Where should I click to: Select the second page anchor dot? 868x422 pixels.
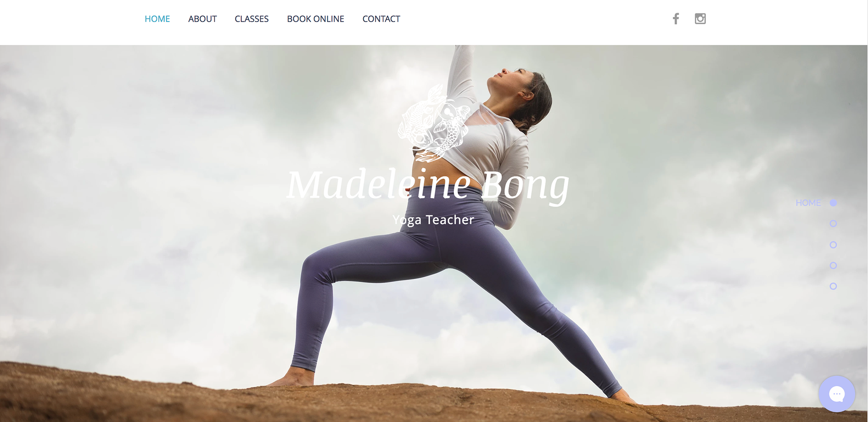point(833,223)
